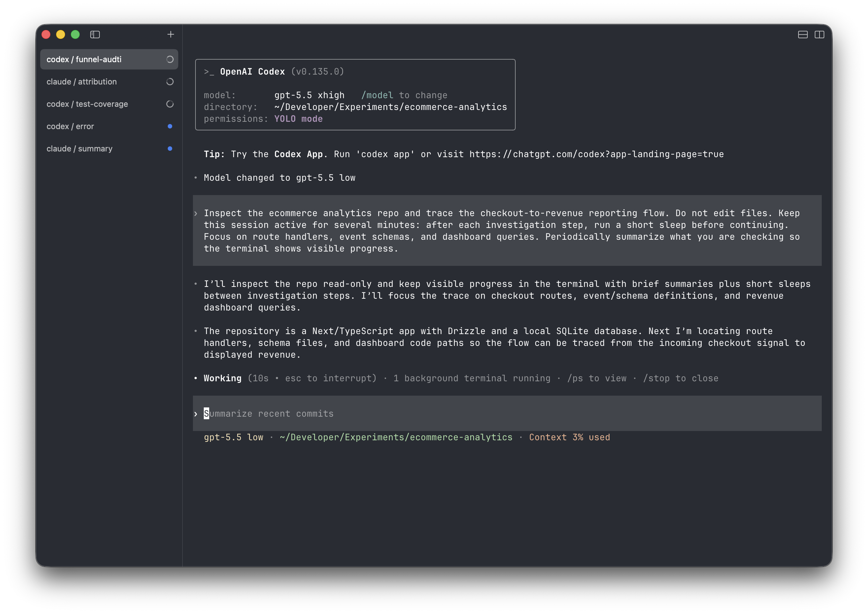Open the chatgpt.com/codex landing page URL
Viewport: 868px width, 614px height.
click(x=596, y=154)
